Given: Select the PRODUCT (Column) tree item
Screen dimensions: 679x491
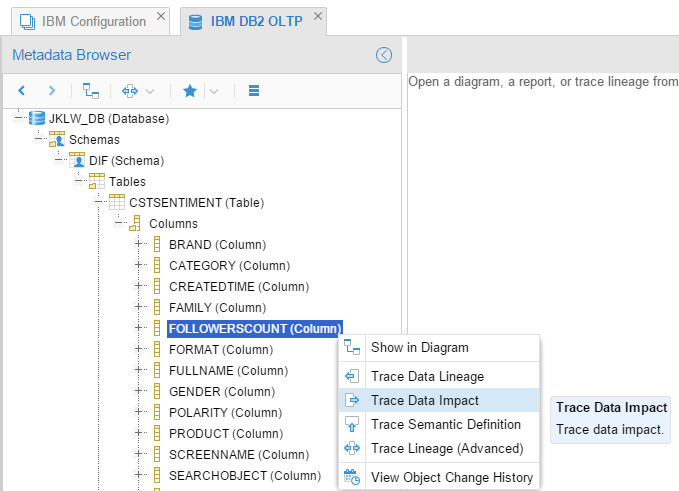Looking at the screenshot, I should coord(226,433).
